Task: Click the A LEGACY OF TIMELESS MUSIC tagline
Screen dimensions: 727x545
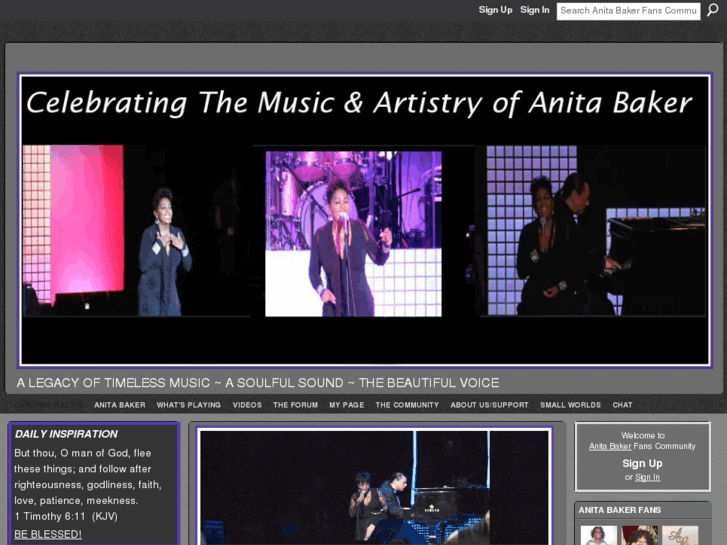Action: (x=258, y=383)
